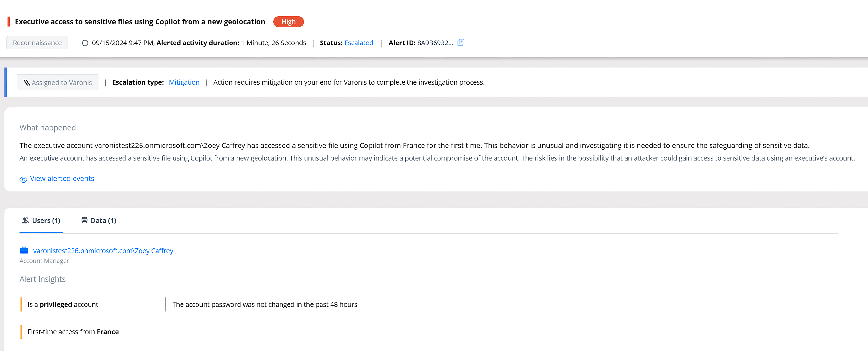This screenshot has height=351, width=868.
Task: Click the Assigned to Varonis button
Action: [58, 83]
